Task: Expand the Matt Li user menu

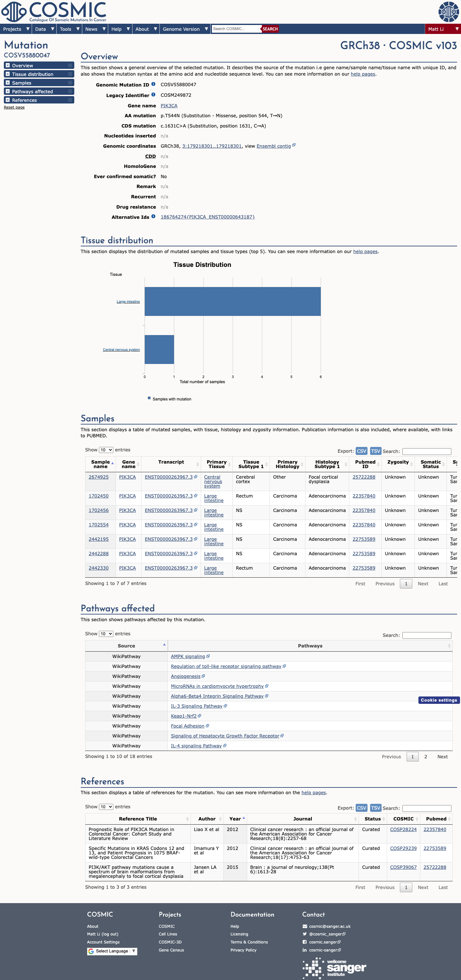Action: tap(443, 29)
